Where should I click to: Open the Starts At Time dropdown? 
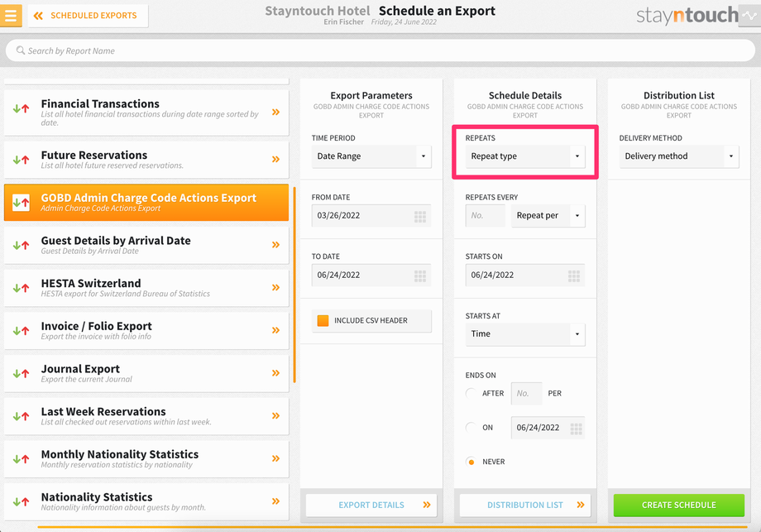pyautogui.click(x=525, y=334)
